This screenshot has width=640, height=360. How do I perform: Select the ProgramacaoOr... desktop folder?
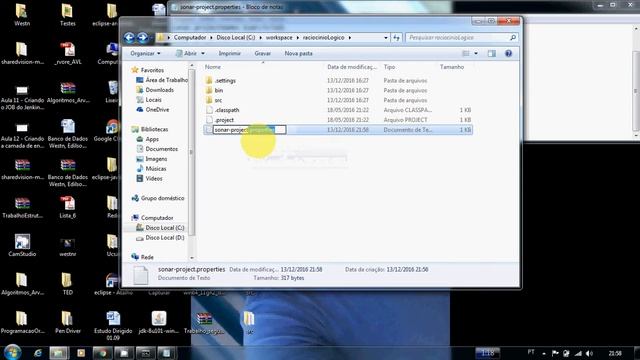22,322
